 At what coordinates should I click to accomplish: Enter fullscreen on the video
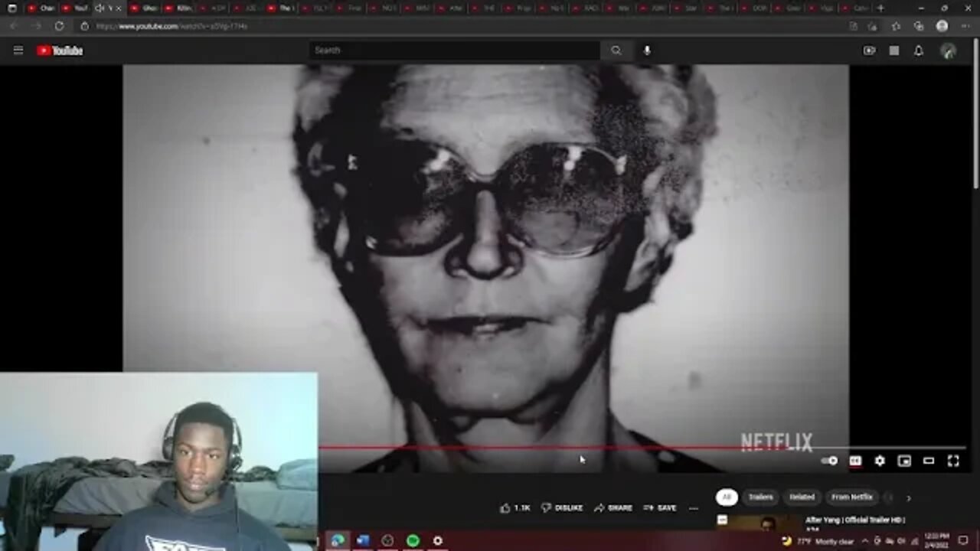pyautogui.click(x=953, y=461)
